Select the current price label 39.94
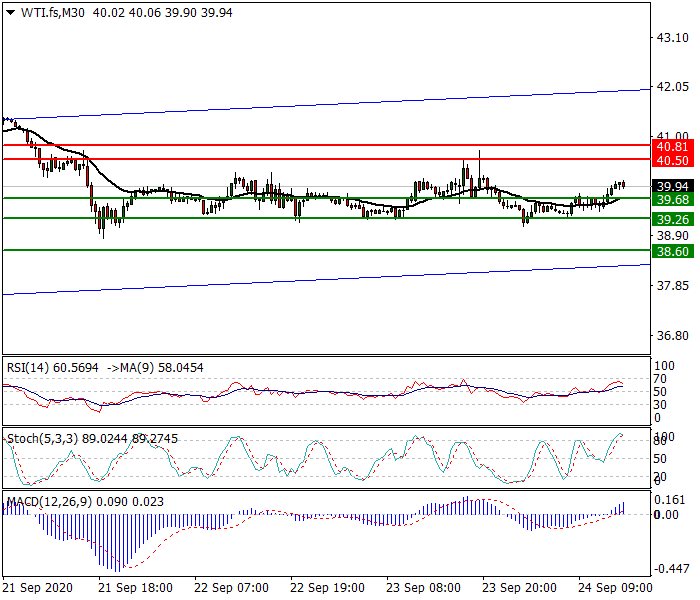700x600 pixels. coord(673,187)
